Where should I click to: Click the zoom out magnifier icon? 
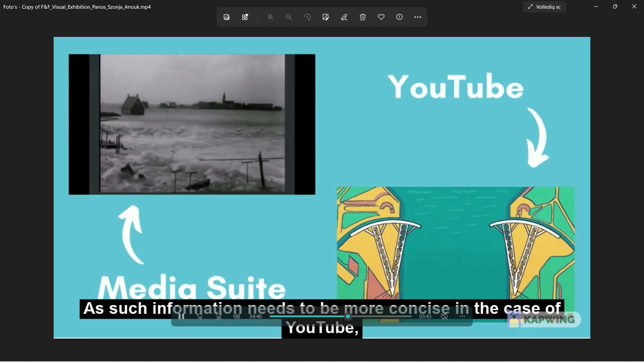pos(289,17)
